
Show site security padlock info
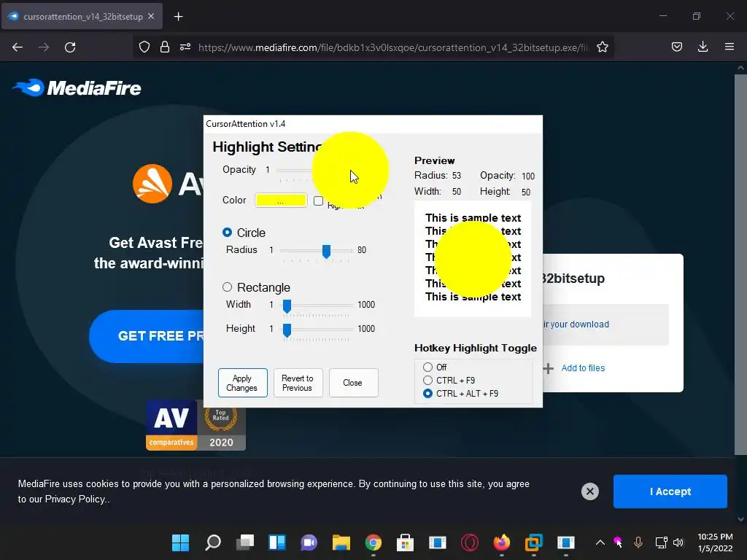(165, 47)
